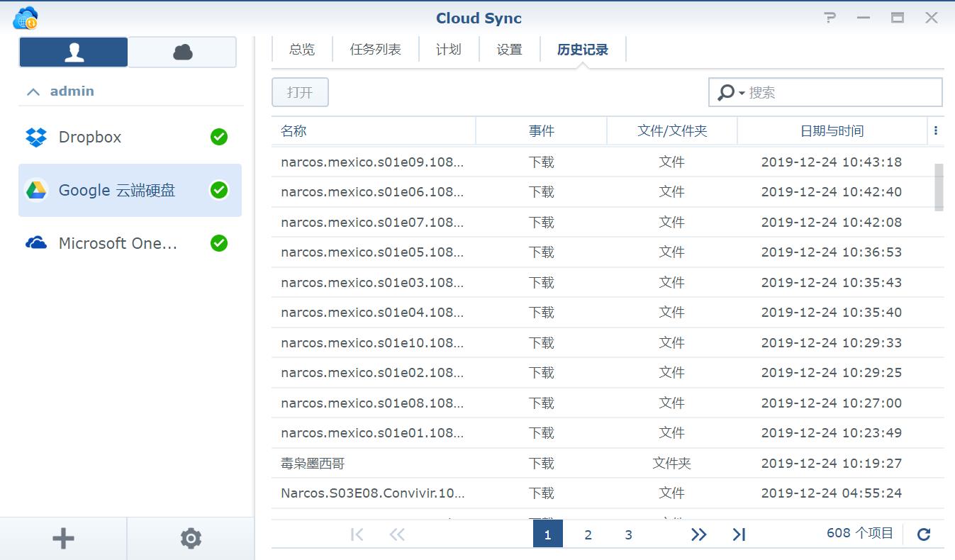Switch to the cloud view icon
Screen dimensions: 955x560
click(x=182, y=52)
